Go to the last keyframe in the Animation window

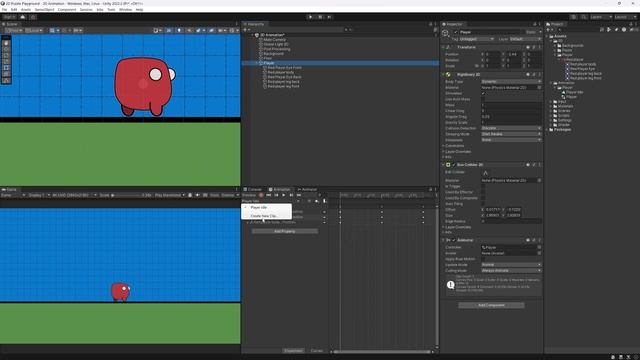pos(299,195)
